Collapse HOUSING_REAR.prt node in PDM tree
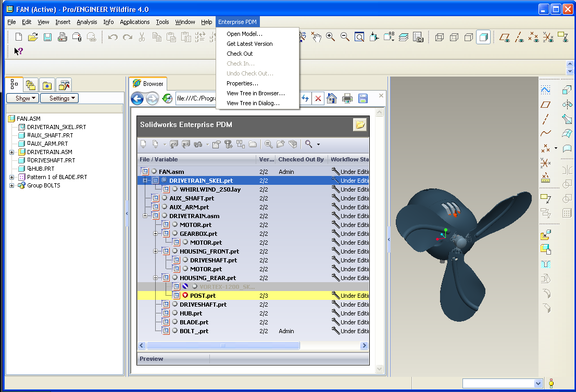This screenshot has height=392, width=576. coord(155,278)
